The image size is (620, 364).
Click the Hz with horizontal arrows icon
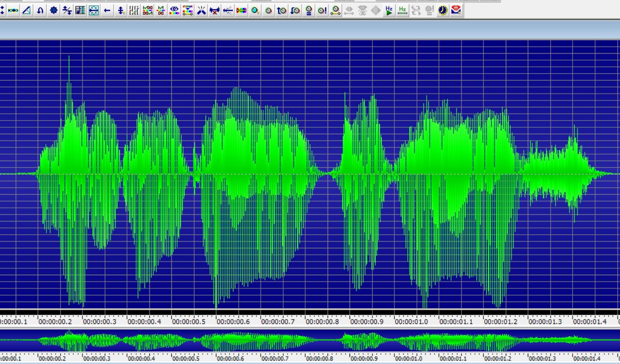pos(402,10)
